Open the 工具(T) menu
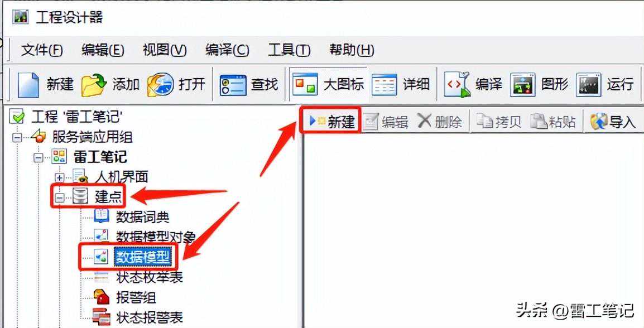 (289, 50)
